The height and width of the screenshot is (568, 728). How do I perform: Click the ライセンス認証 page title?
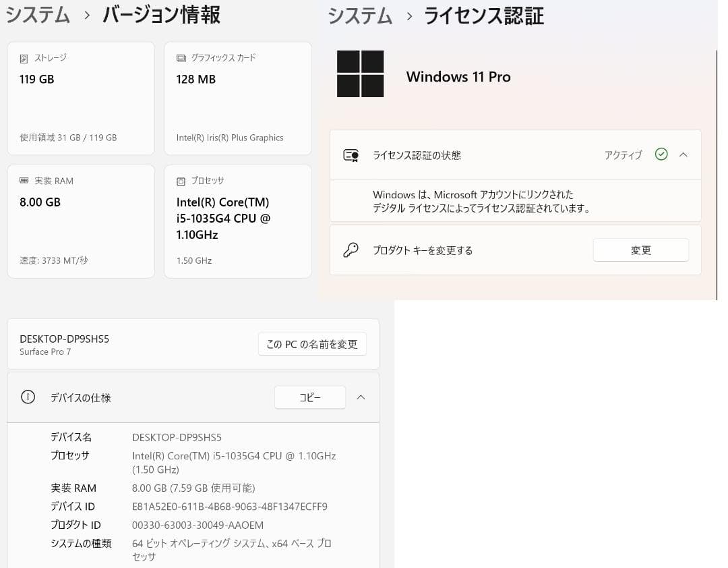tap(483, 16)
